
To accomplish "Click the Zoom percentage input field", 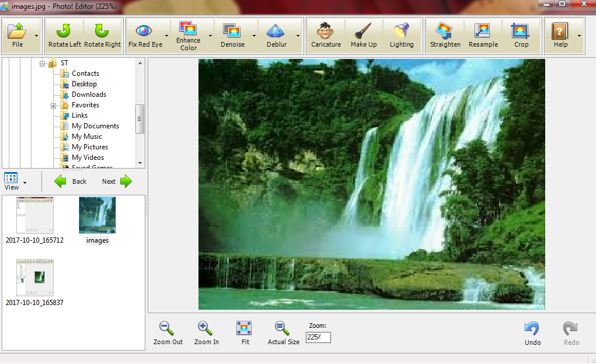I will pos(318,337).
